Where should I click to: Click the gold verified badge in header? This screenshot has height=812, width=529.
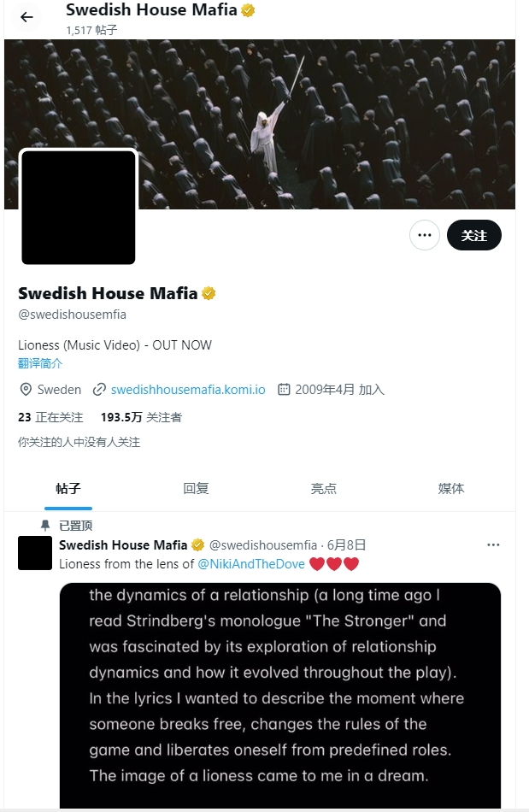249,10
